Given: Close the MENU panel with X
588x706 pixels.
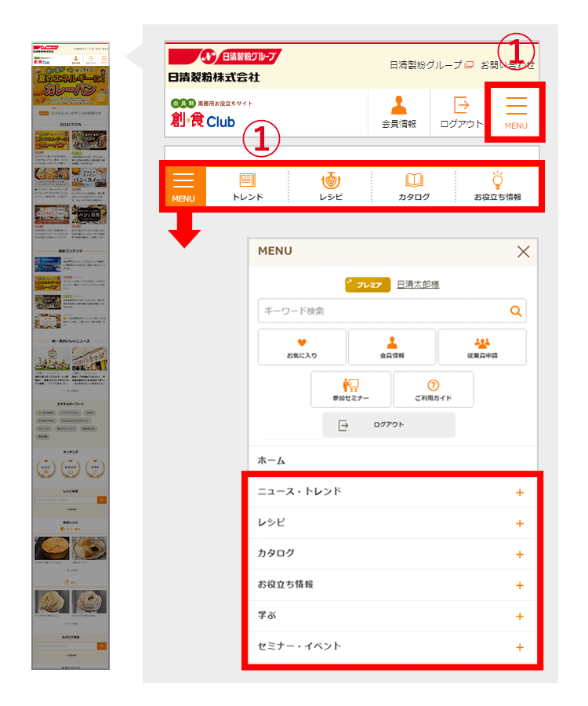Looking at the screenshot, I should (524, 252).
